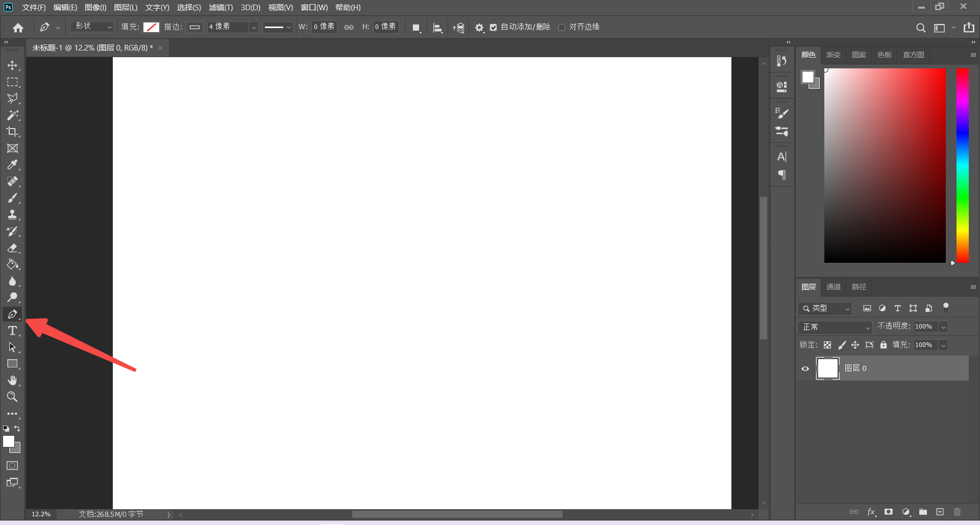Uncheck the 自动添加/删除 checkbox
The width and height of the screenshot is (980, 525).
[493, 28]
